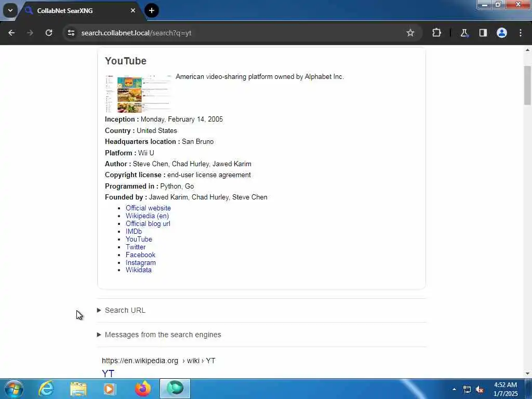Go back using the browser back arrow

[11, 33]
